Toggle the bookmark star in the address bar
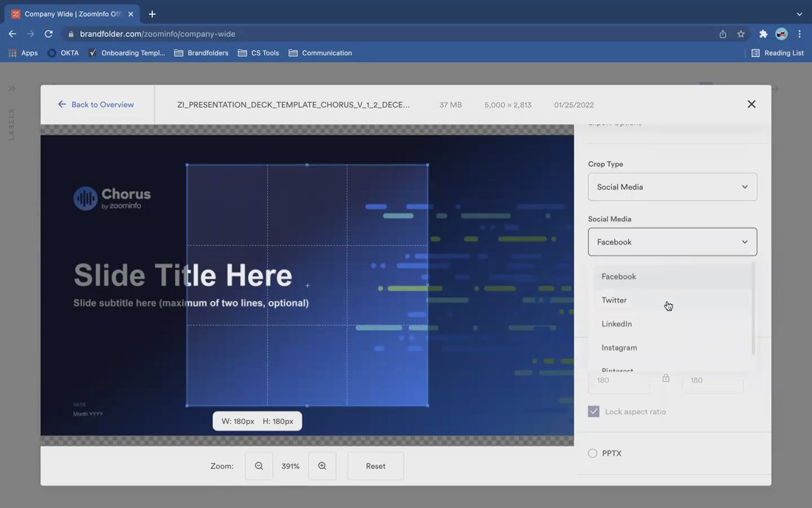The image size is (812, 508). tap(740, 33)
